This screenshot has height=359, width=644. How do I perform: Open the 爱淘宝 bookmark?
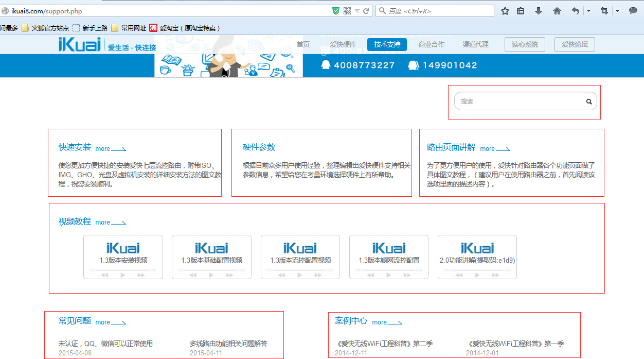click(x=185, y=28)
